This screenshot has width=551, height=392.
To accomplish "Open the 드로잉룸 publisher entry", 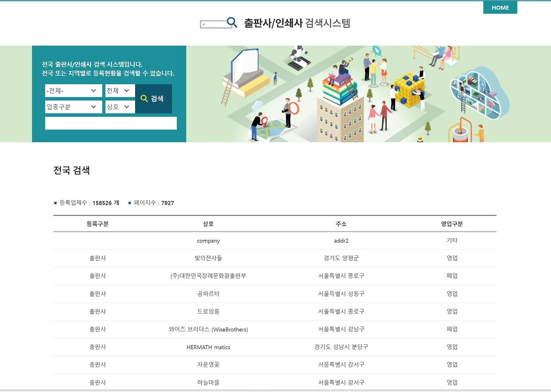I will (x=208, y=311).
